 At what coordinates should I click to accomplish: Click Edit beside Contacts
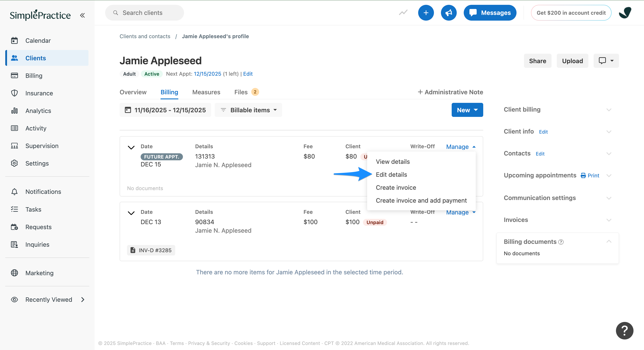coord(540,154)
